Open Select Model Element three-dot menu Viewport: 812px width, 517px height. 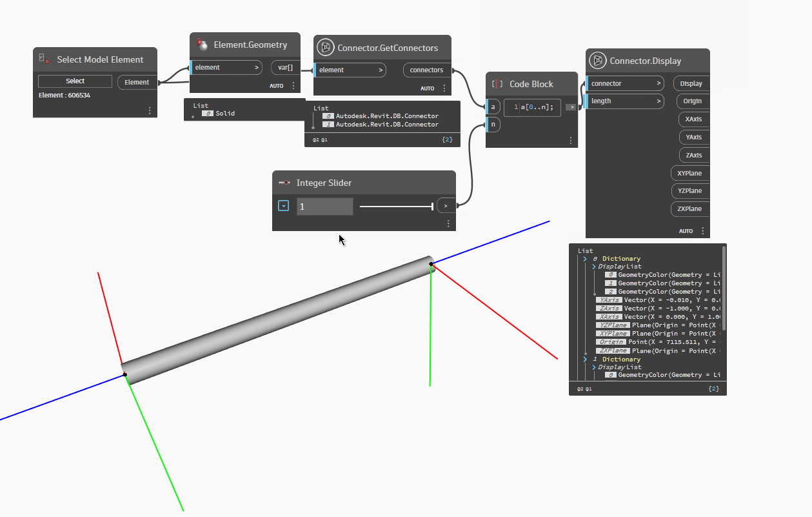point(150,110)
